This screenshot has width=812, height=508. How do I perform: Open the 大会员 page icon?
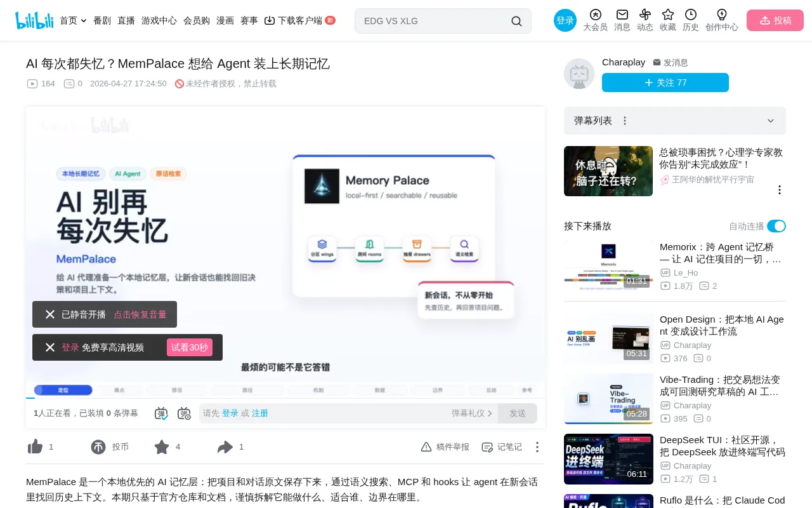[595, 15]
